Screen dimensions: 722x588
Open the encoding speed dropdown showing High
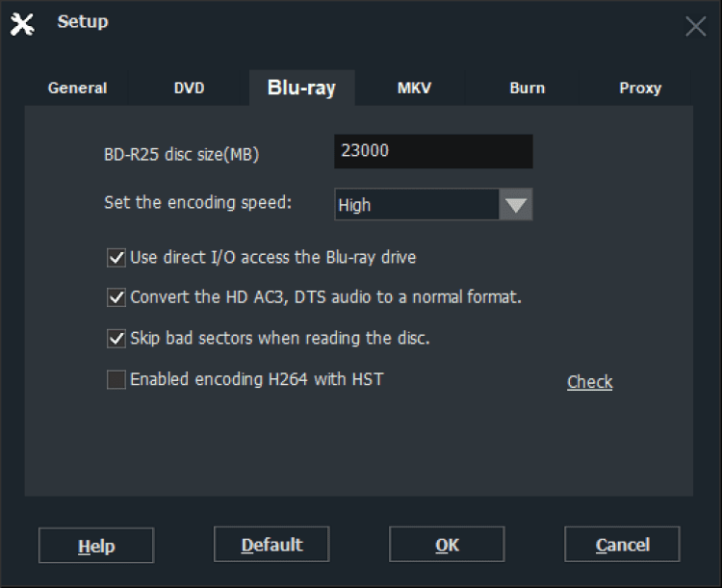click(x=416, y=205)
